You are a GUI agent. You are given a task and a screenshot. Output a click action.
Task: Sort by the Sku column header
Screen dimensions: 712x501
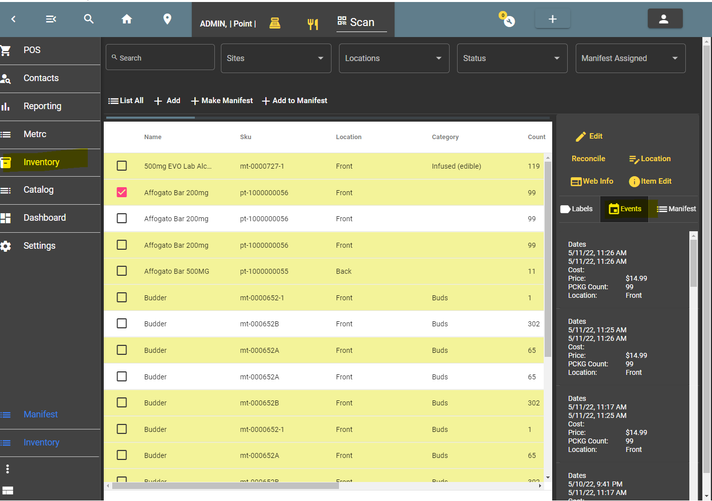(x=245, y=137)
